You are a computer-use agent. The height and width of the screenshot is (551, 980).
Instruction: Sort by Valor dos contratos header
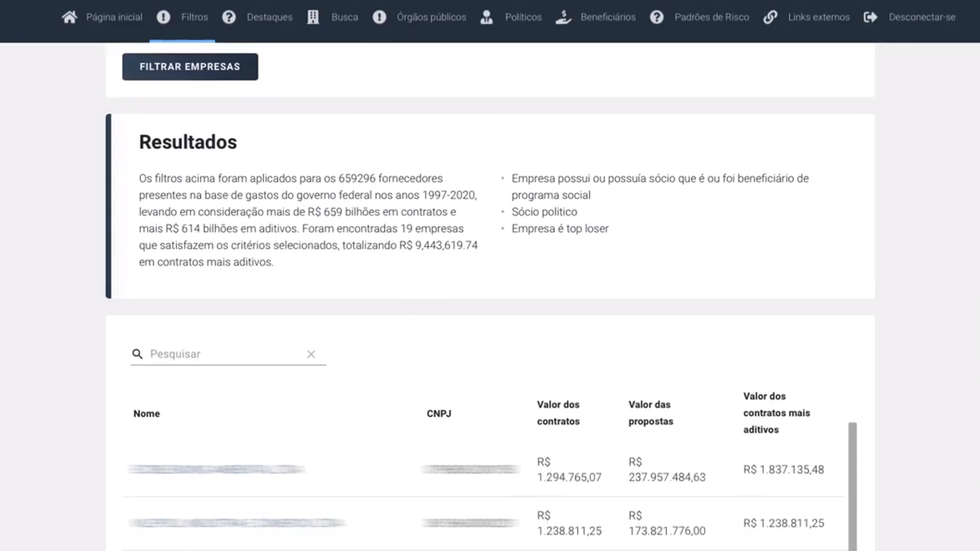tap(558, 413)
